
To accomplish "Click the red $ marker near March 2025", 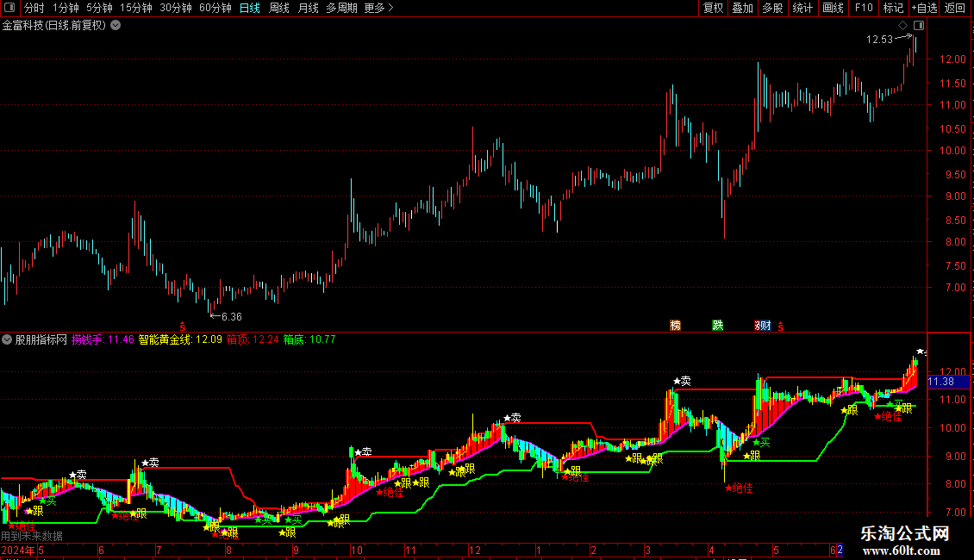I will click(x=781, y=326).
